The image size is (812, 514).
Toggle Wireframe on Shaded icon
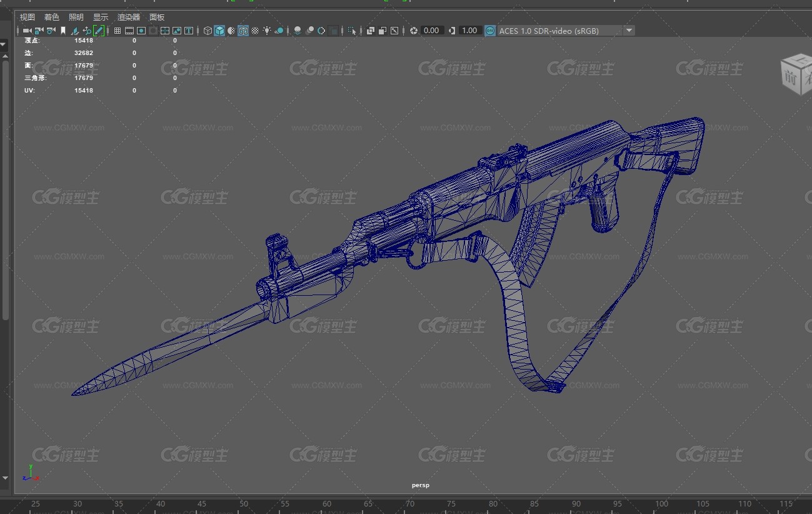coord(243,30)
